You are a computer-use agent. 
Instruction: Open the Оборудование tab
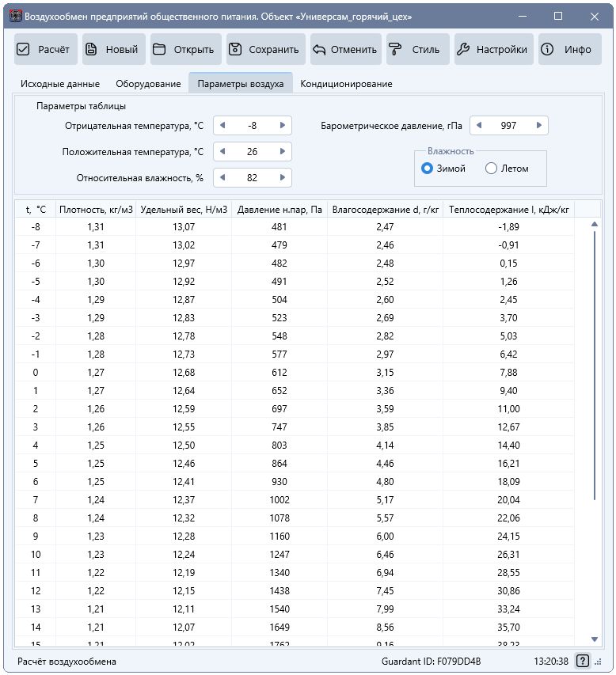[148, 83]
